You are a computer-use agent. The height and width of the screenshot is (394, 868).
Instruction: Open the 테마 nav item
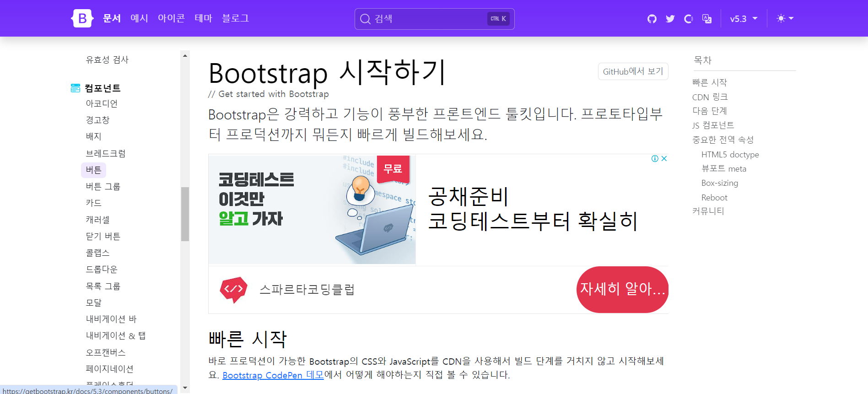click(204, 18)
